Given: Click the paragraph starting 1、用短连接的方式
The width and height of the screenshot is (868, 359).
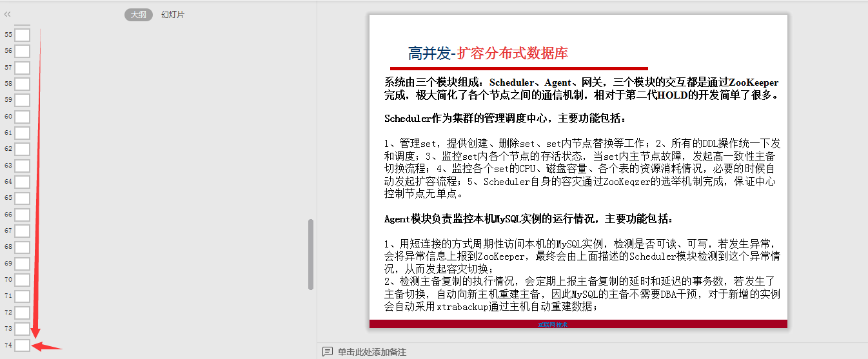Looking at the screenshot, I should click(582, 256).
